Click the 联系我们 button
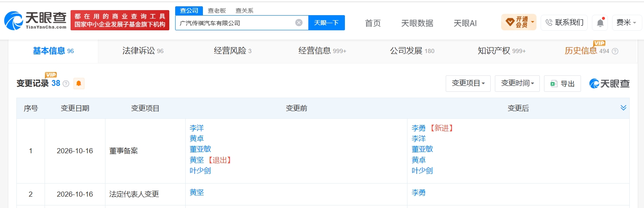Viewport: 644px width, 208px height. pyautogui.click(x=564, y=23)
